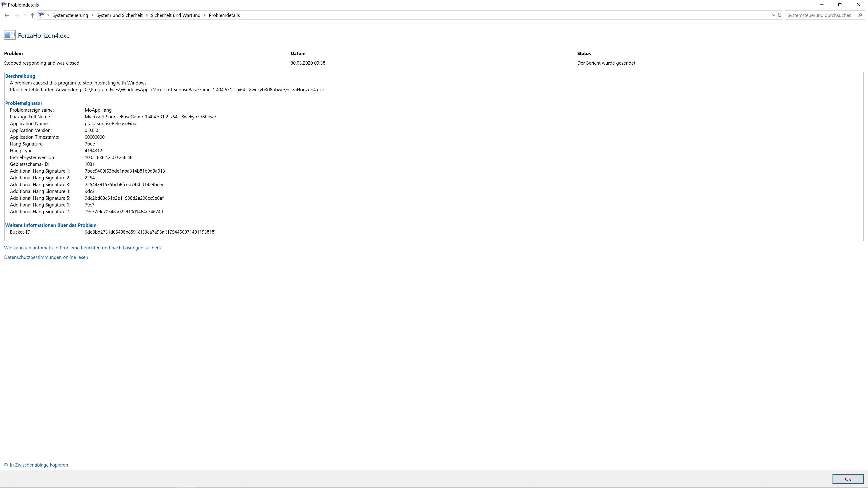The image size is (868, 488).
Task: Click the back navigation arrow
Action: coord(7,15)
